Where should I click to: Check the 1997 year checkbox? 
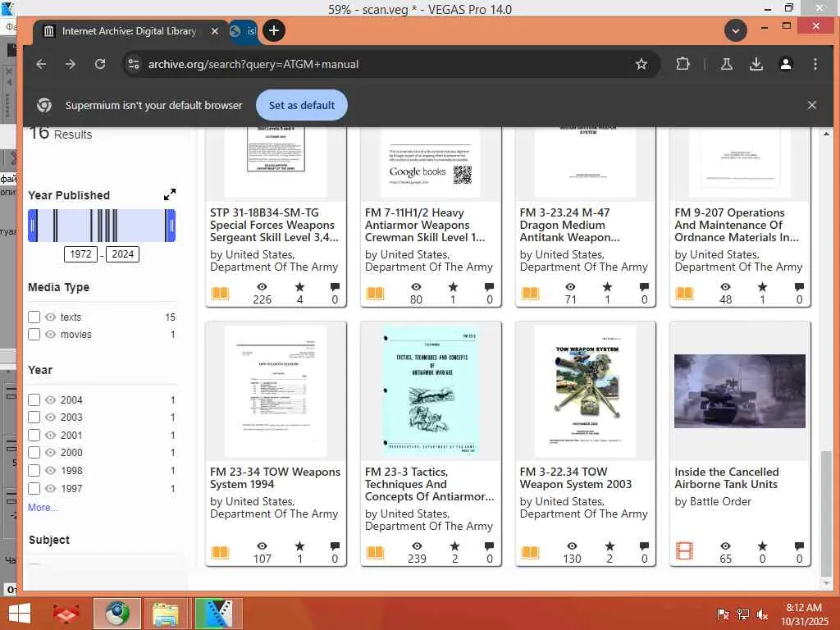click(x=34, y=489)
